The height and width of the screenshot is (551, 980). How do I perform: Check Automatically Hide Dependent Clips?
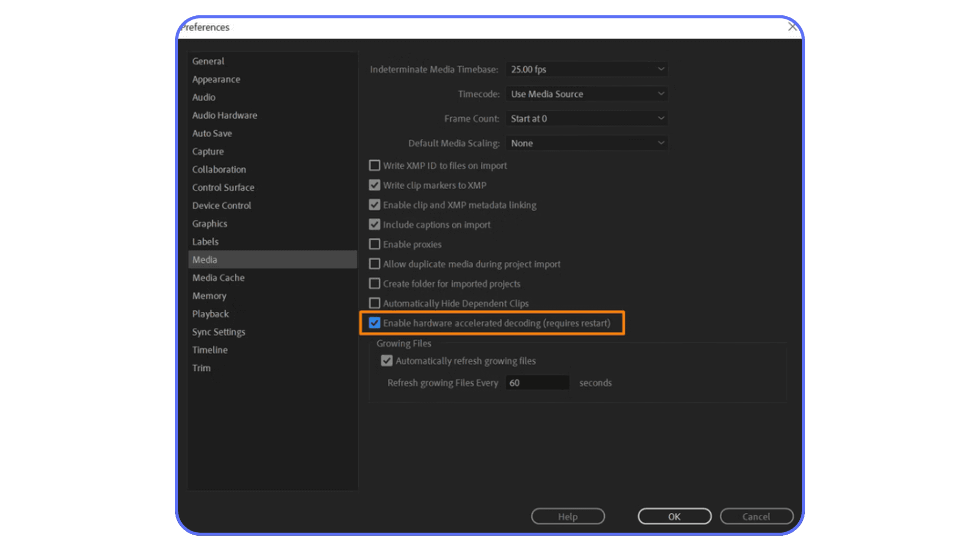[375, 303]
